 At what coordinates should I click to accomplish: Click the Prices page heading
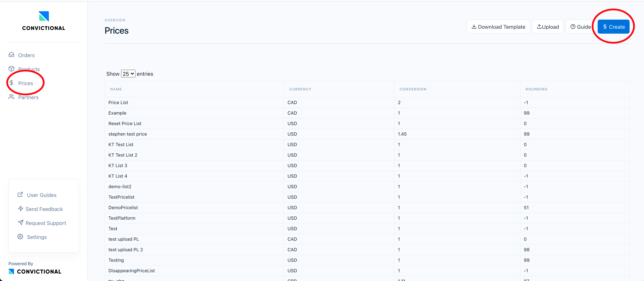(117, 31)
